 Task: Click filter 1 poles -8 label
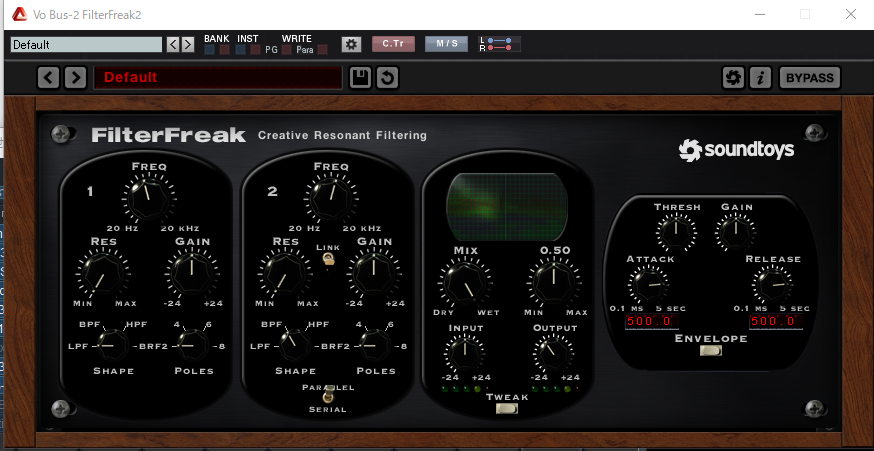coord(220,346)
